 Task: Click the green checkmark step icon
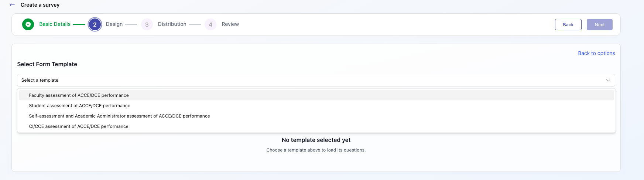coord(28,24)
